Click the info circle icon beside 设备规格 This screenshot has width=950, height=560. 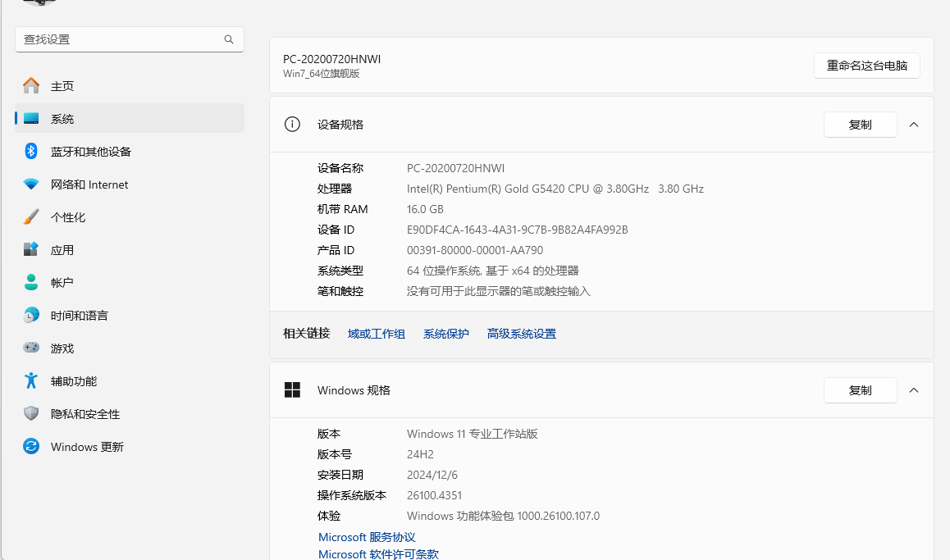292,124
